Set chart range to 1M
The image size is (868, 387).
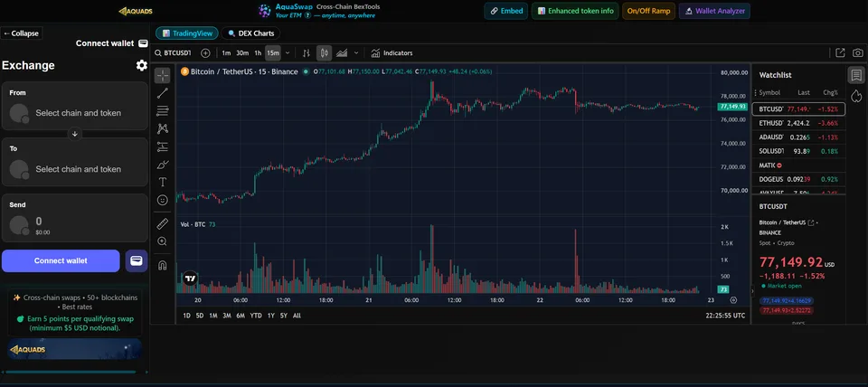[212, 316]
